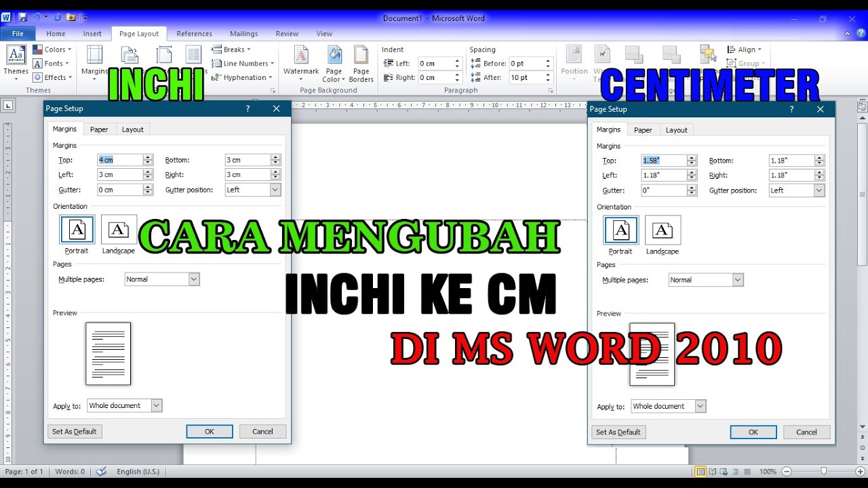
Task: Click the zoom in plus button
Action: coord(859,472)
